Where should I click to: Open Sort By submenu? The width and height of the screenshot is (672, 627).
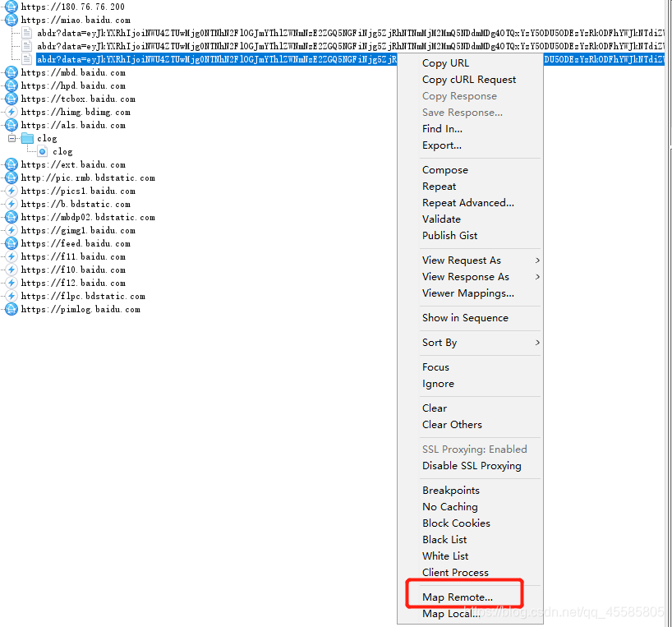480,343
